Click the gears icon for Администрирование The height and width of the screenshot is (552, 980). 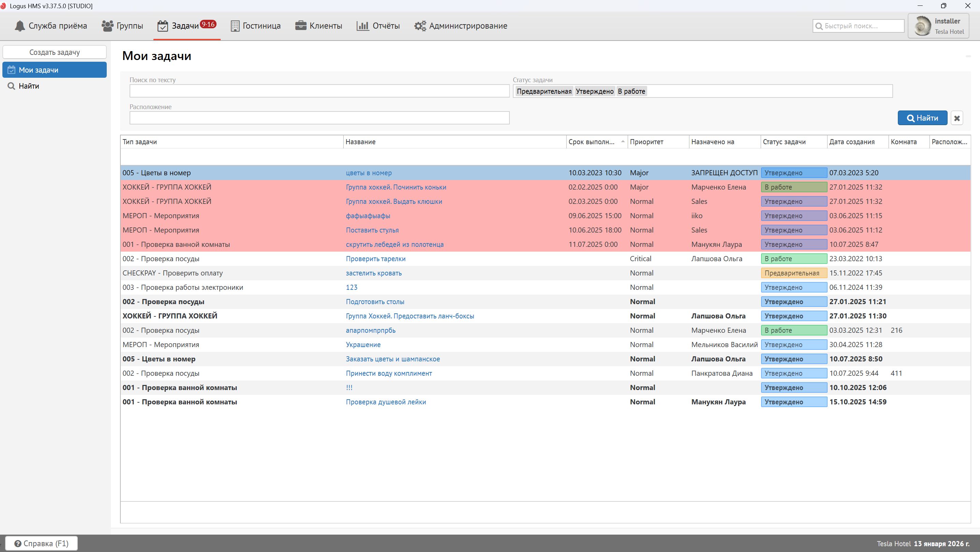point(420,26)
